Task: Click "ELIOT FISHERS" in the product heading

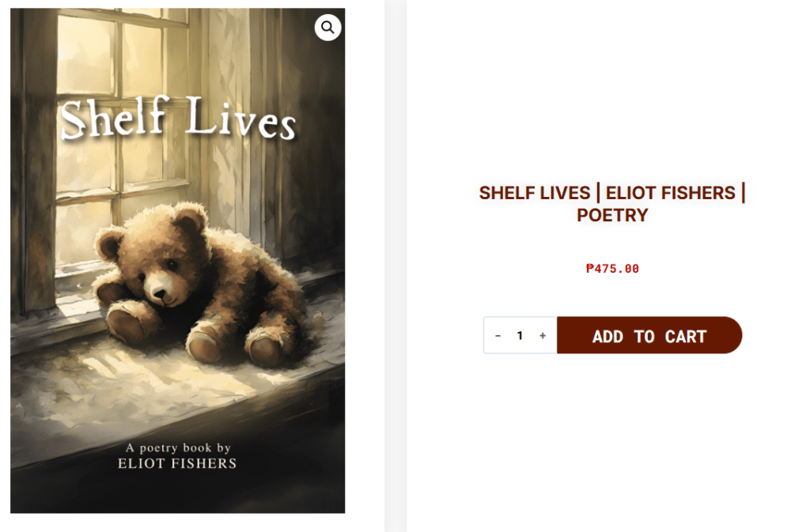Action: pyautogui.click(x=671, y=193)
